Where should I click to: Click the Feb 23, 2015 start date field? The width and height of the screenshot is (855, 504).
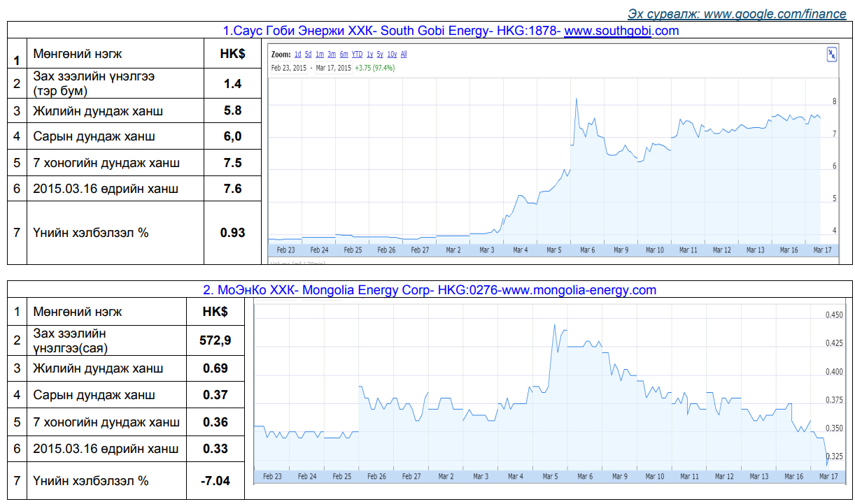(290, 68)
